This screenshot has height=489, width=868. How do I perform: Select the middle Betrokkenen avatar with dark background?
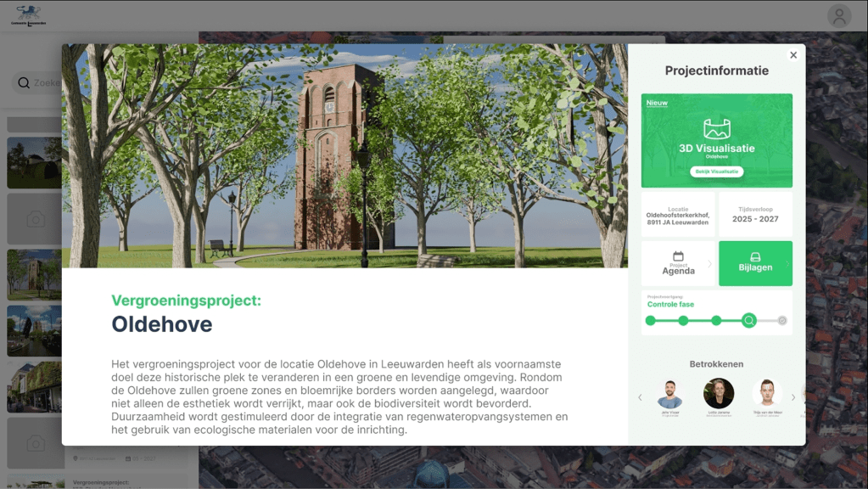719,394
